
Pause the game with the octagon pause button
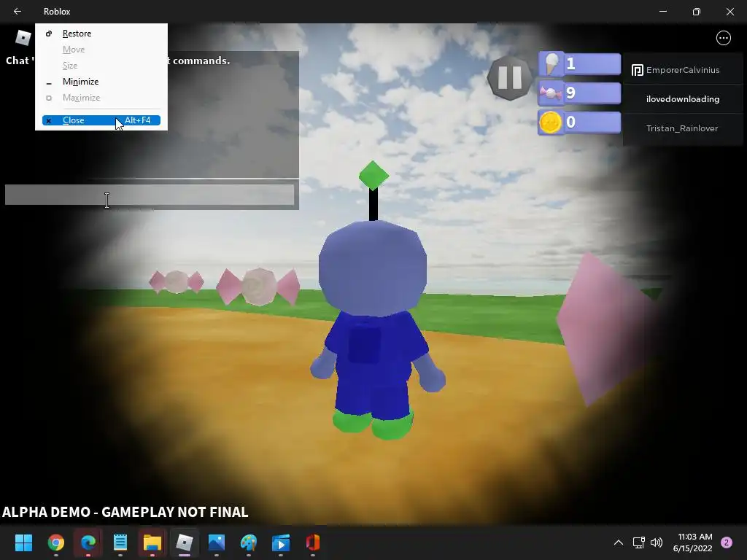click(509, 77)
